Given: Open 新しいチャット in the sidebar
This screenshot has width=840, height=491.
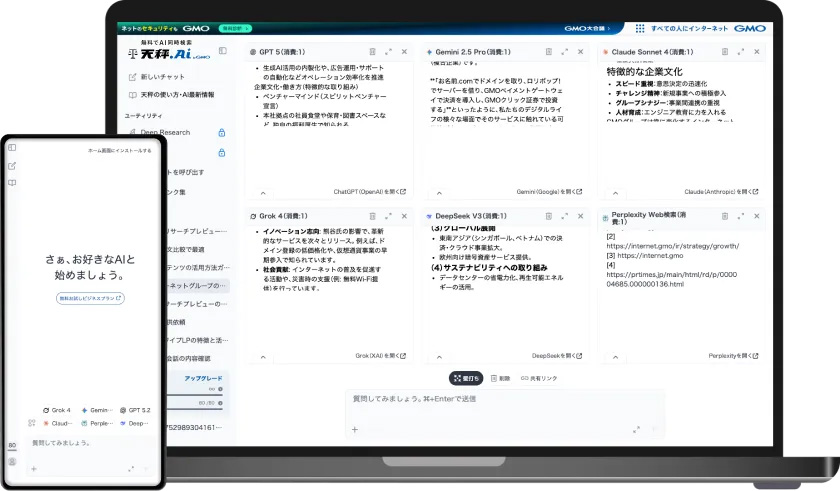Looking at the screenshot, I should coord(157,77).
